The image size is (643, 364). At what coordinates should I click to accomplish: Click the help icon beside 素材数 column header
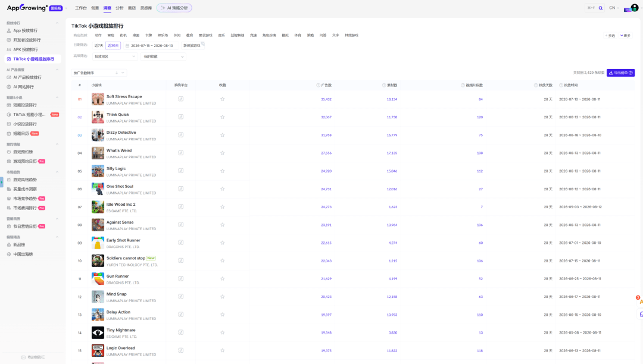[384, 85]
